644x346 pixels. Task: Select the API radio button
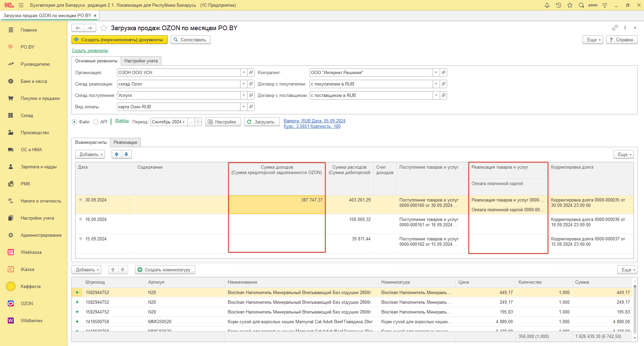point(96,122)
